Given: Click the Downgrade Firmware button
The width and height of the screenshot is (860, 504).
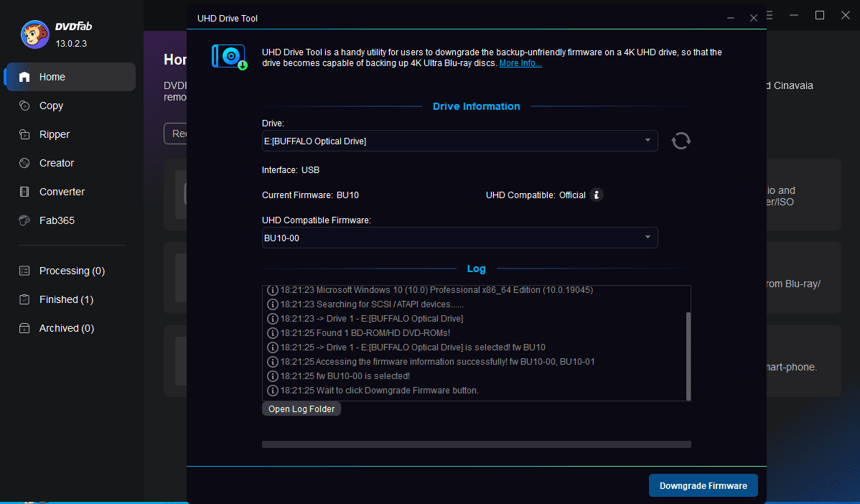Looking at the screenshot, I should point(703,485).
